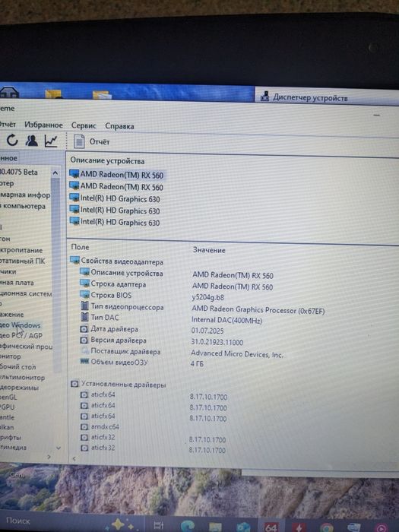Click the icon beside Версия драйвера

pos(84,340)
